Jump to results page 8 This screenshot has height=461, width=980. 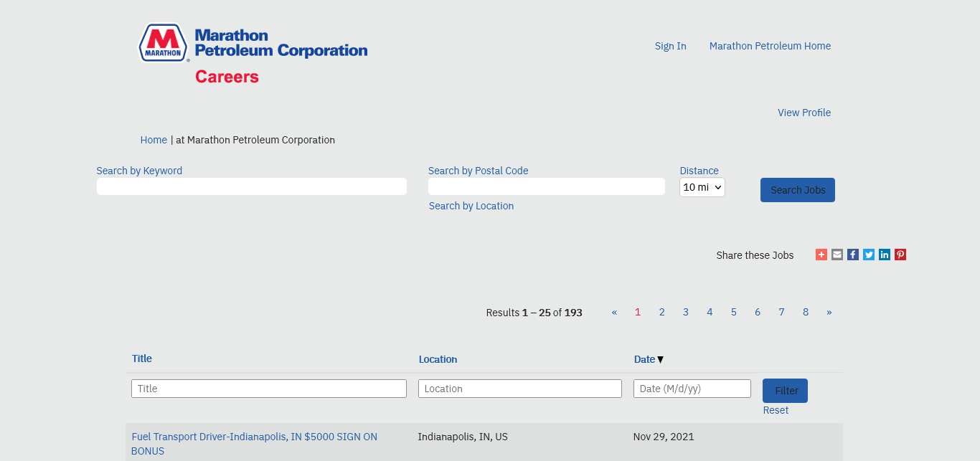806,312
